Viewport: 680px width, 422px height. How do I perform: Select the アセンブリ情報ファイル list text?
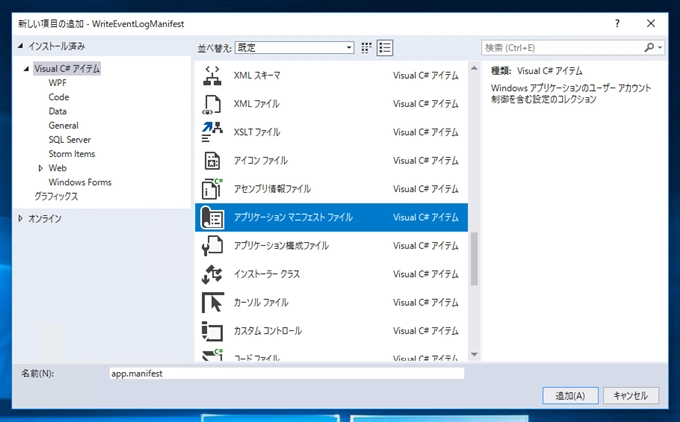pos(272,189)
